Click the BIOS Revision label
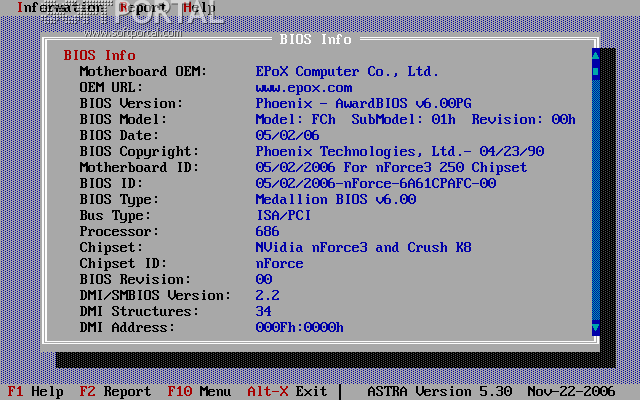 tap(135, 279)
